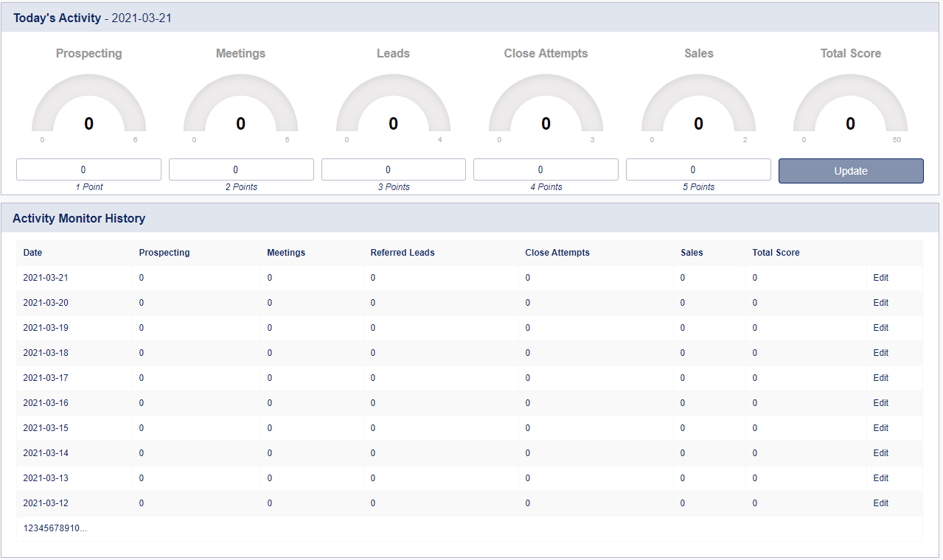Click the Activity Monitor History panel title

[79, 218]
